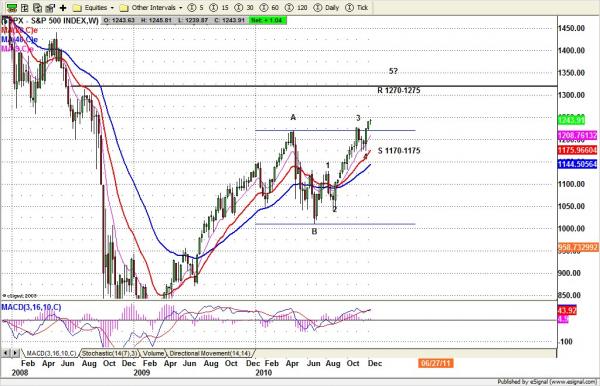Click the blue 1144.50564 price tag
This screenshot has width=600, height=386.
pyautogui.click(x=577, y=164)
